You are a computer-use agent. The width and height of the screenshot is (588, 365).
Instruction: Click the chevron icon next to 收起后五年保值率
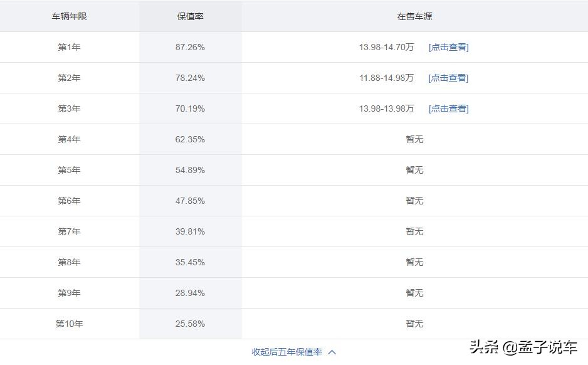click(332, 352)
